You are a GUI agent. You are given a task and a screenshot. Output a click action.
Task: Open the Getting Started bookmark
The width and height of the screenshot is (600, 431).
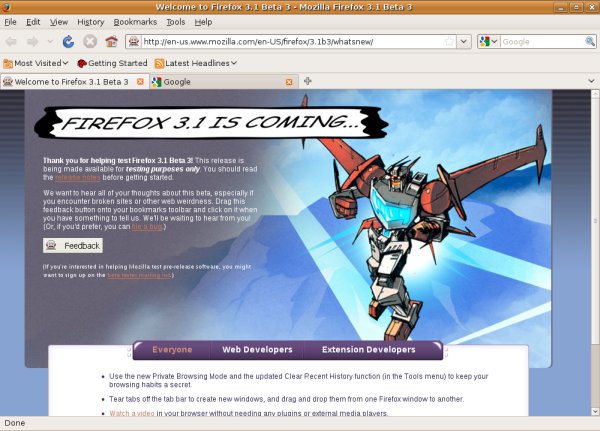coord(112,63)
